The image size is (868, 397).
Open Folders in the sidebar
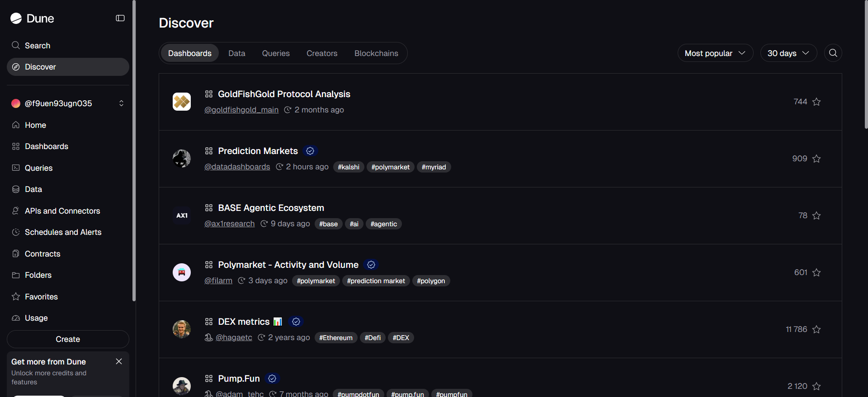68,275
